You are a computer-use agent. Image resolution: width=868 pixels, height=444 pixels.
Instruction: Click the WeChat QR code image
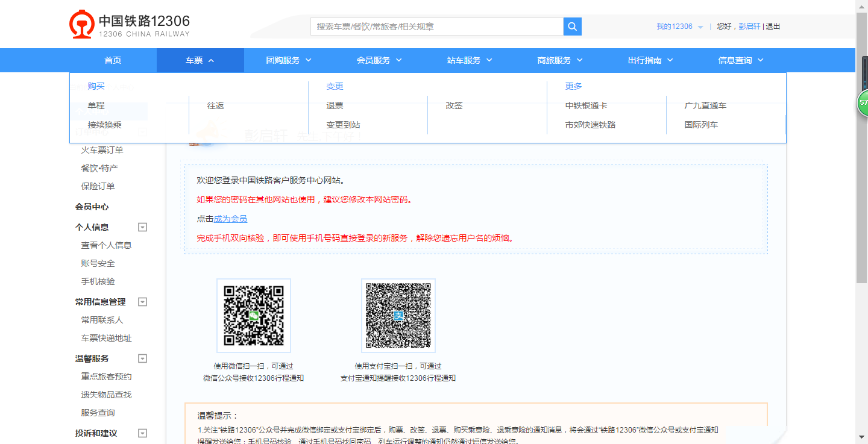click(253, 315)
